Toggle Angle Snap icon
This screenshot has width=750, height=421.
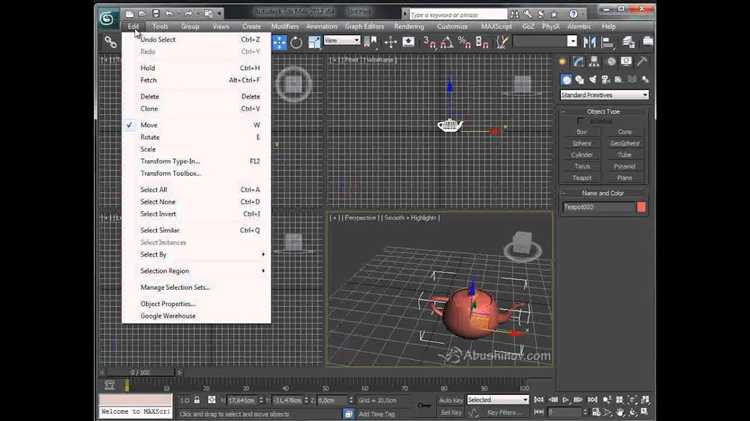pyautogui.click(x=447, y=43)
